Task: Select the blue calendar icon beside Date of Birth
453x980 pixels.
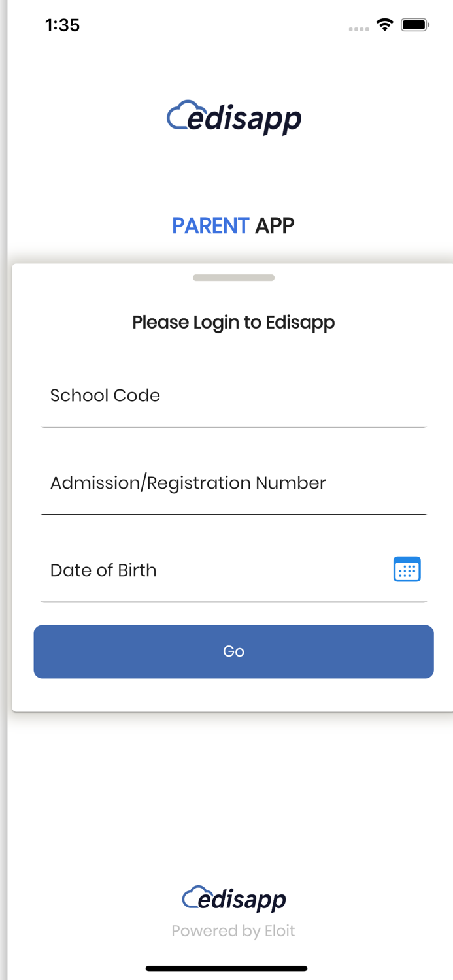Action: (407, 569)
